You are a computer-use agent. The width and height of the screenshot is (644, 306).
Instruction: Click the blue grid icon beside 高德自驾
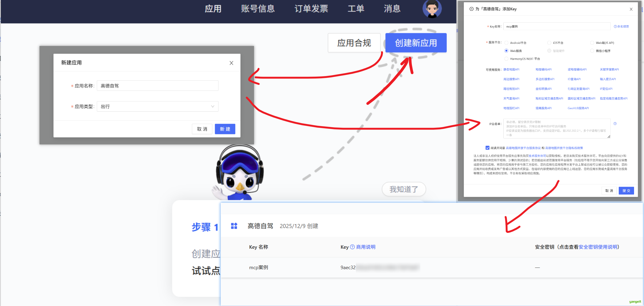click(234, 226)
